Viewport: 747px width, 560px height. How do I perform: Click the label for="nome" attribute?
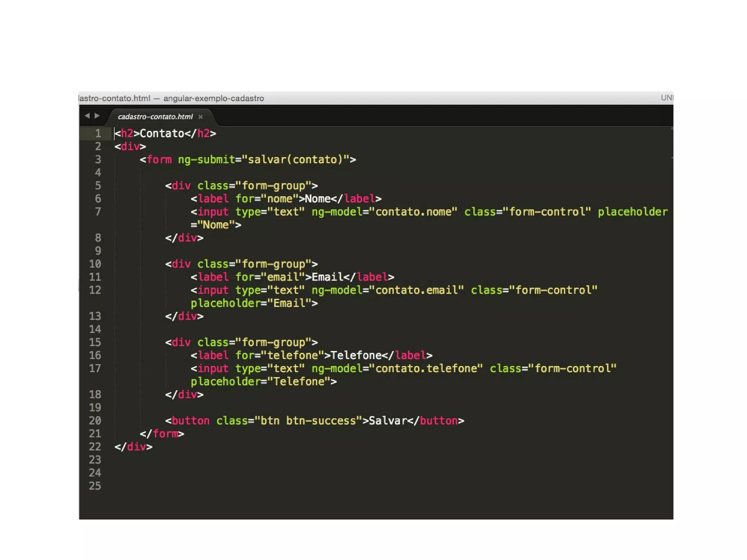pyautogui.click(x=267, y=199)
